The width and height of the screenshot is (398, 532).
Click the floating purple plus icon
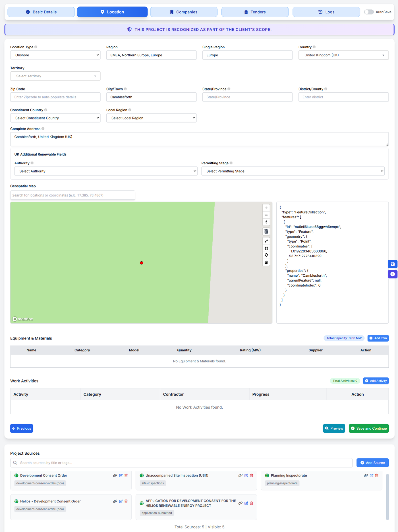coord(393,274)
